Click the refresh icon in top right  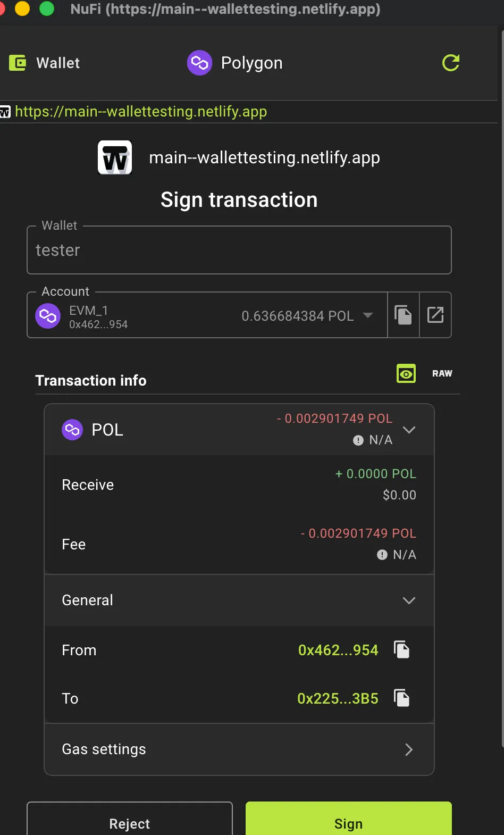click(x=450, y=63)
